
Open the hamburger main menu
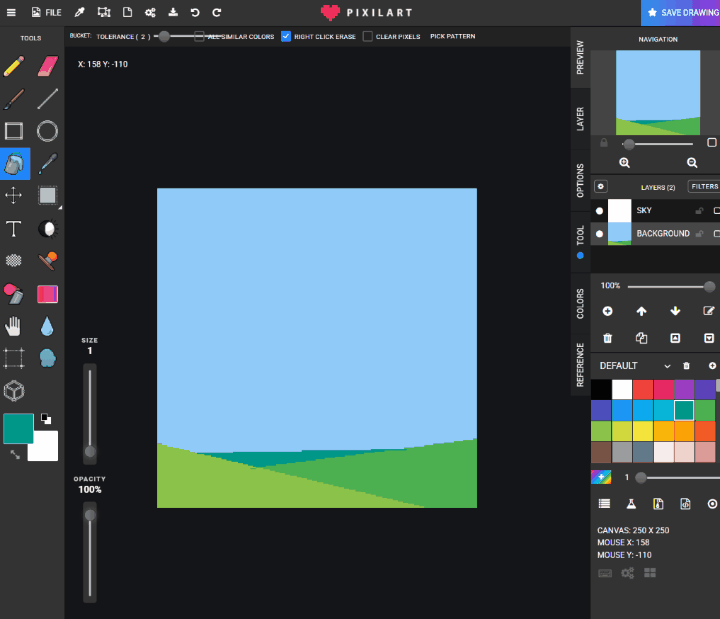tap(11, 12)
